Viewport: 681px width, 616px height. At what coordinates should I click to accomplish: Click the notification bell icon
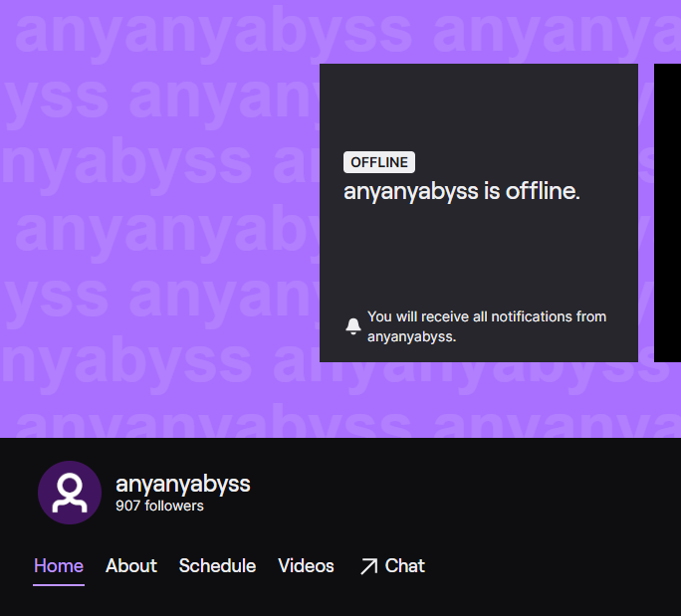(x=353, y=326)
